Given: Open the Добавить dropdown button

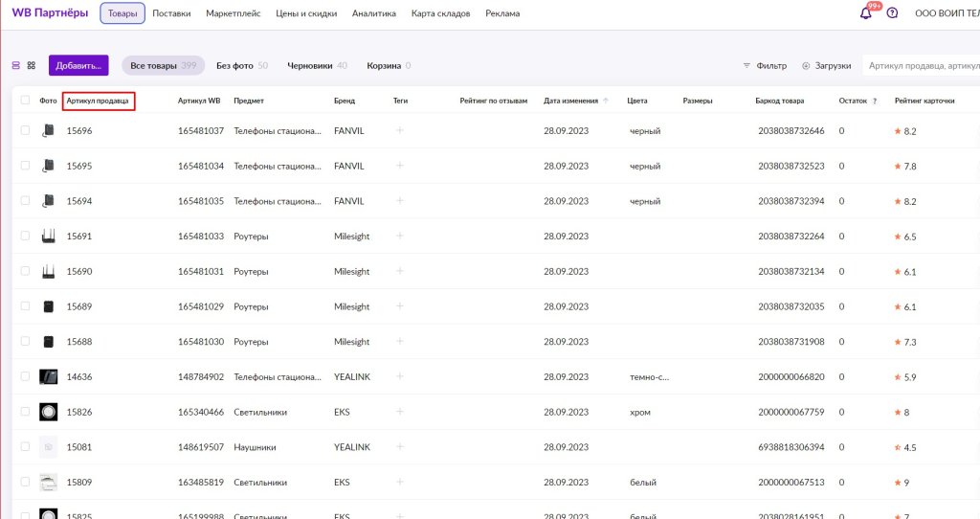Looking at the screenshot, I should 78,66.
